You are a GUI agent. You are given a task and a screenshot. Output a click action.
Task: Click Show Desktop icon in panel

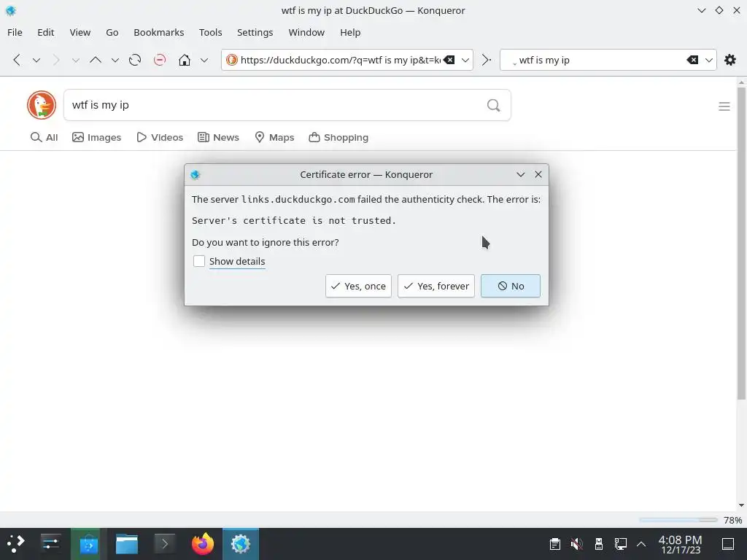(728, 544)
